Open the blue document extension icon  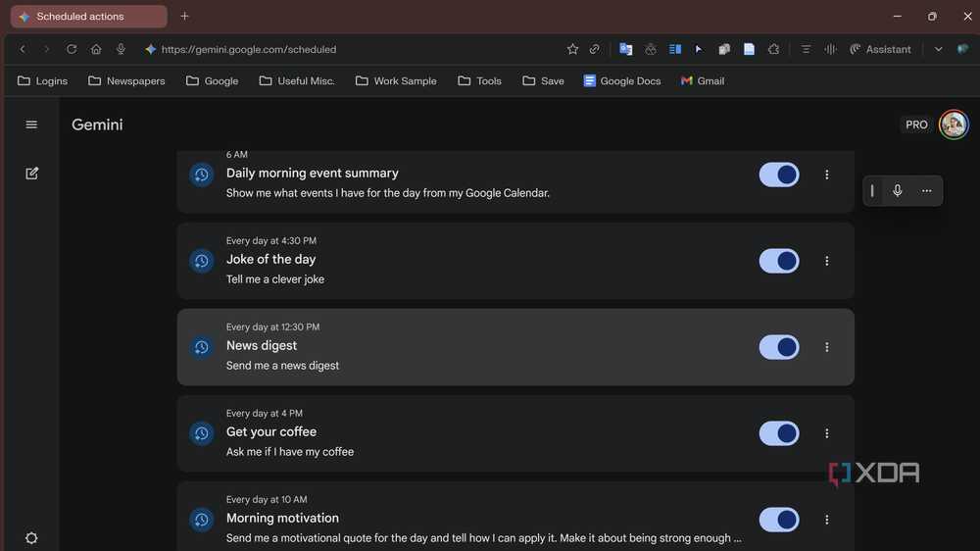(x=749, y=49)
